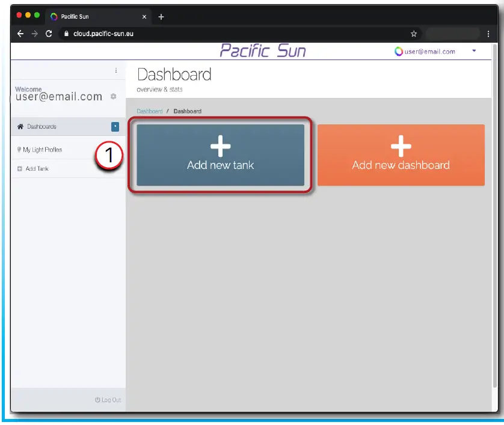Image resolution: width=504 pixels, height=425 pixels.
Task: Bookmark the page with star icon
Action: [414, 34]
